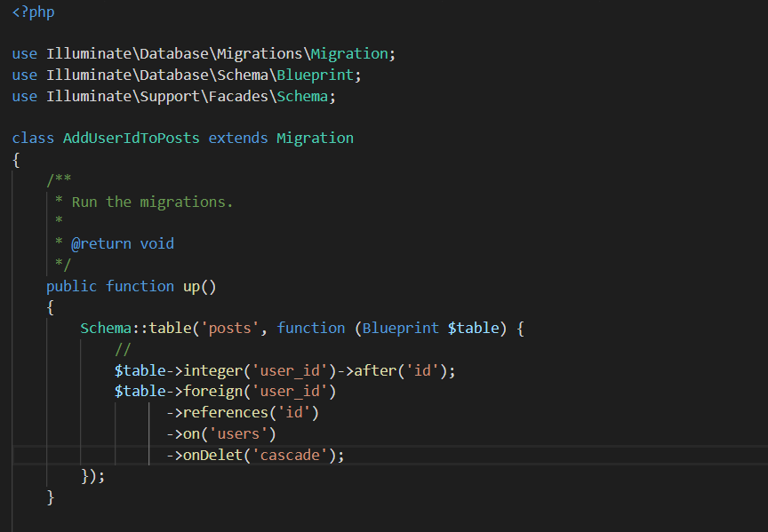Click Blueprint in the second use statement
The image size is (768, 532).
(x=315, y=75)
